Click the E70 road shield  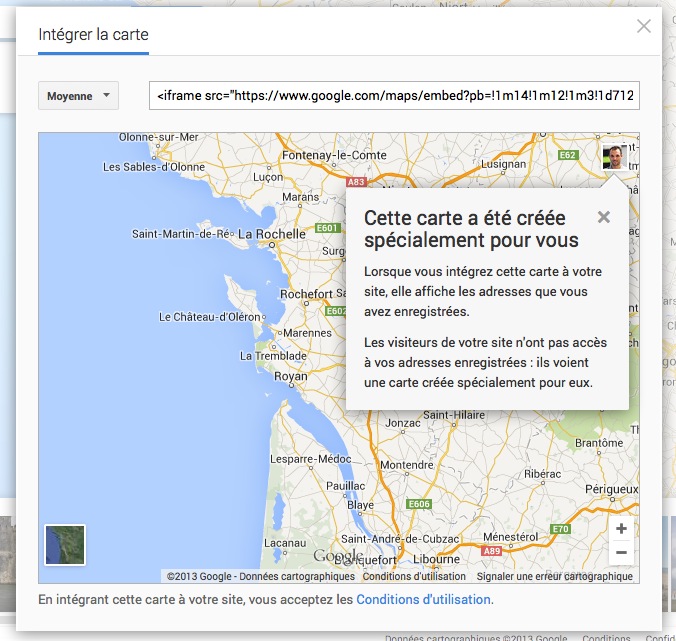coord(560,529)
